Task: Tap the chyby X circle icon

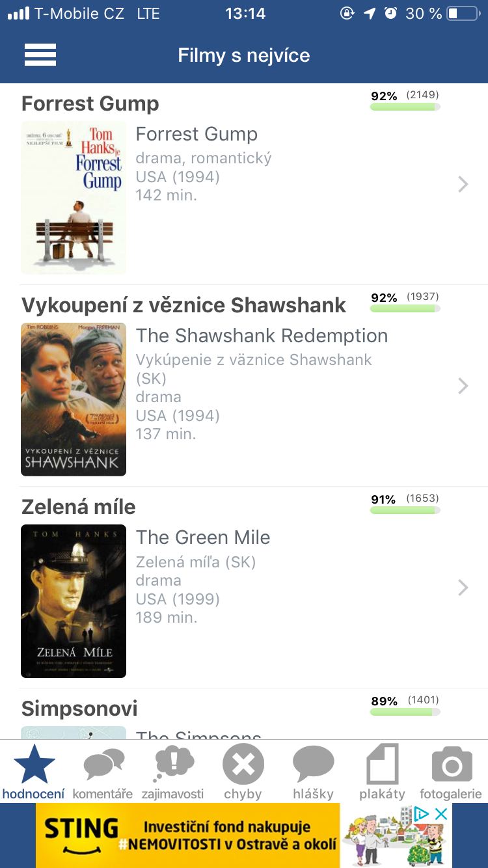Action: coord(243,765)
